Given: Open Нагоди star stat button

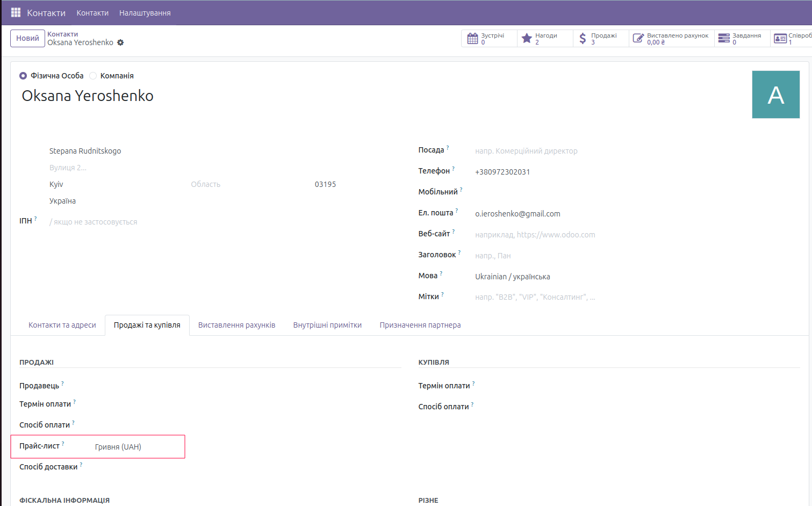Looking at the screenshot, I should 545,39.
